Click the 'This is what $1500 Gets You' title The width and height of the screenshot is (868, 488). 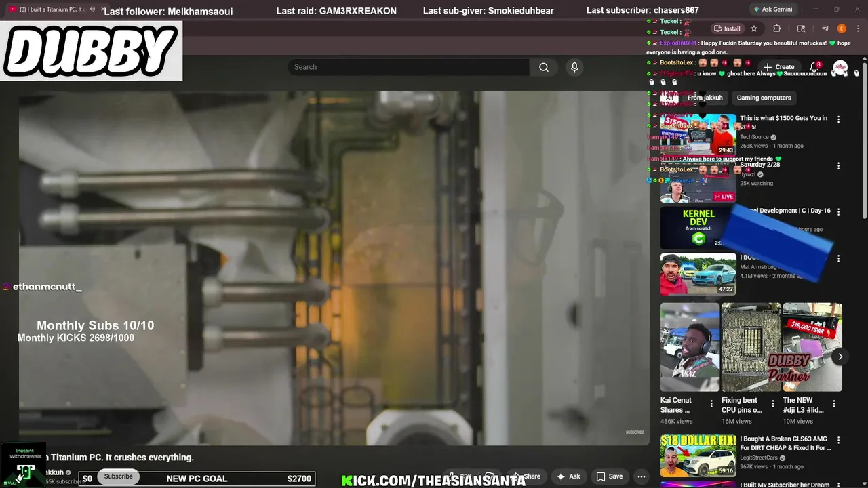pos(783,122)
